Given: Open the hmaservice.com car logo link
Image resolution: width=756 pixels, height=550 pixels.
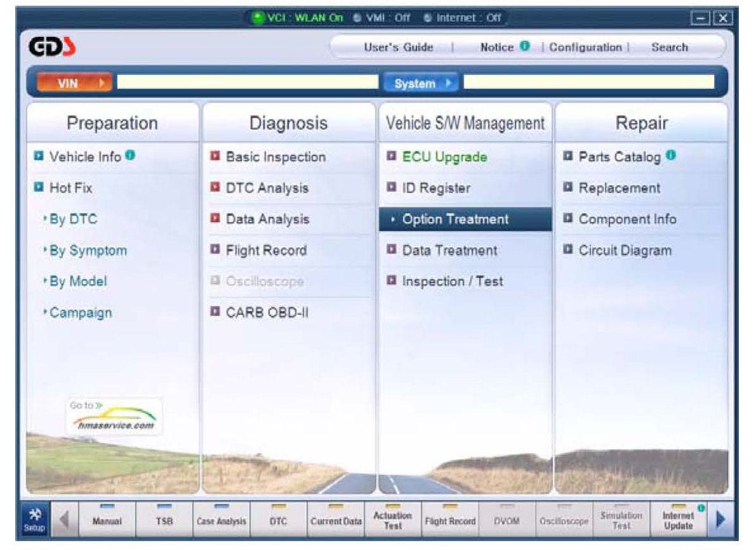Looking at the screenshot, I should tap(114, 417).
